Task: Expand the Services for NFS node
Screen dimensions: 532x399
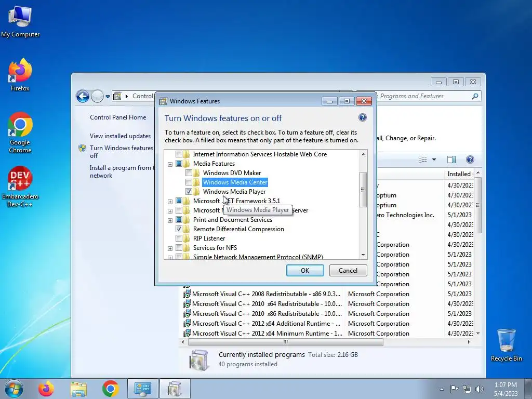Action: click(170, 248)
